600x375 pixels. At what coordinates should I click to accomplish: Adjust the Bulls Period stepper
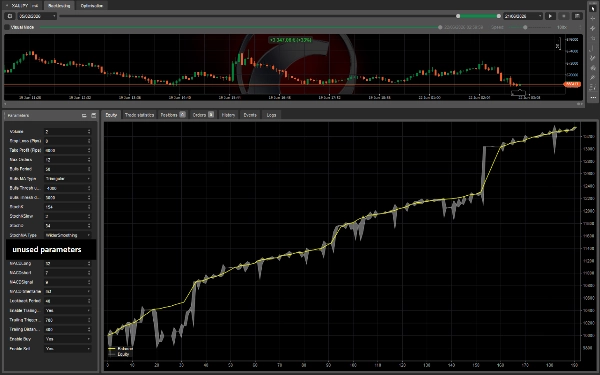tap(89, 169)
